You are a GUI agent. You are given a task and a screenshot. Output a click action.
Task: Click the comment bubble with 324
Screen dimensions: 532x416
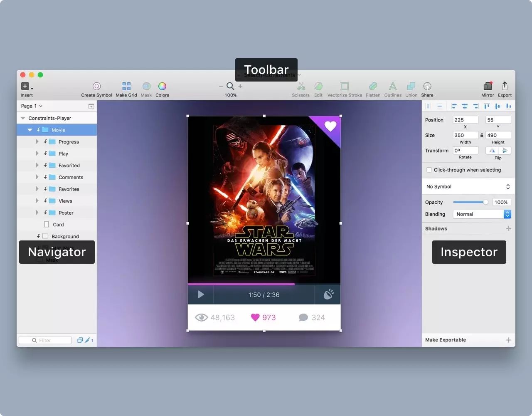303,317
